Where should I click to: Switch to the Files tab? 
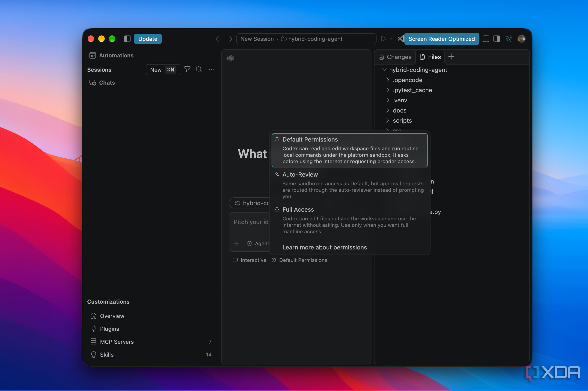tap(430, 57)
